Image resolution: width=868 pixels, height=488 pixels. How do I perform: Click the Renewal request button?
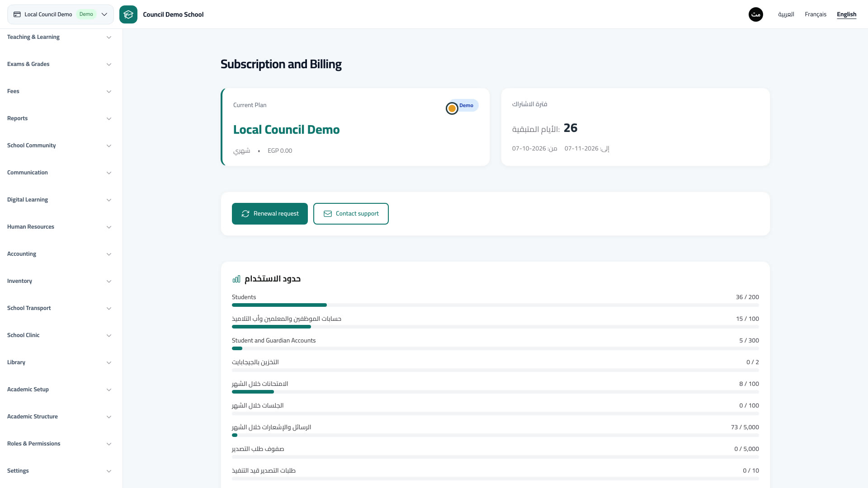point(270,214)
